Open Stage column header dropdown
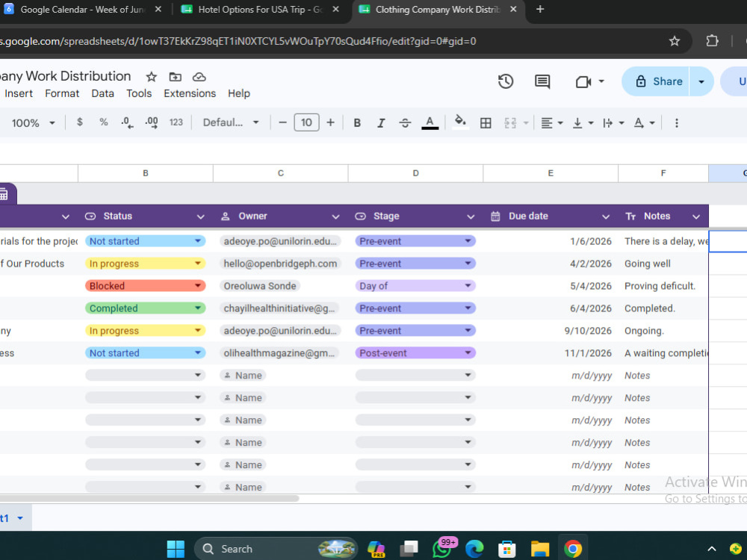Viewport: 747px width, 560px height. (x=471, y=217)
